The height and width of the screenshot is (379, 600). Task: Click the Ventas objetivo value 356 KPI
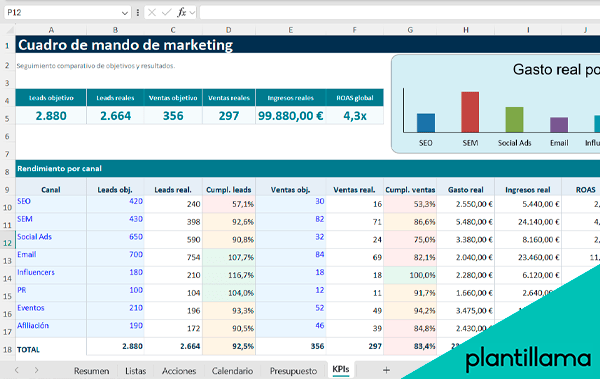tap(173, 116)
